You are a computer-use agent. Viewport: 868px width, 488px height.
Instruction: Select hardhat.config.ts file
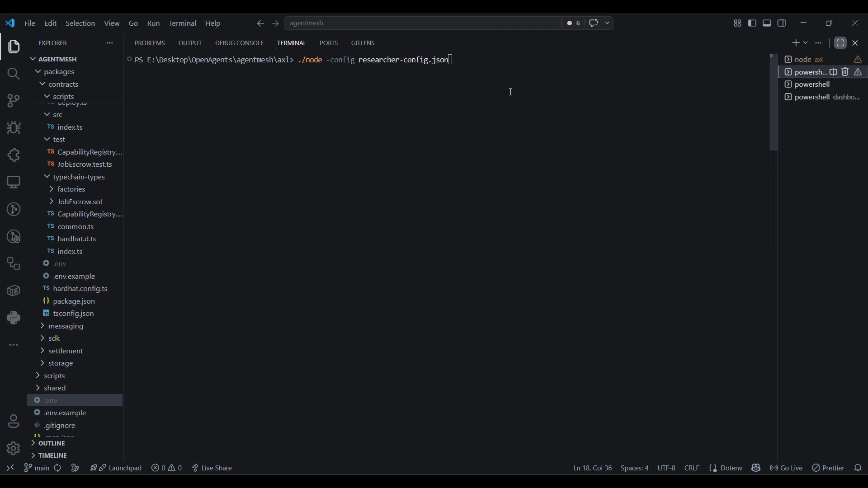(80, 289)
